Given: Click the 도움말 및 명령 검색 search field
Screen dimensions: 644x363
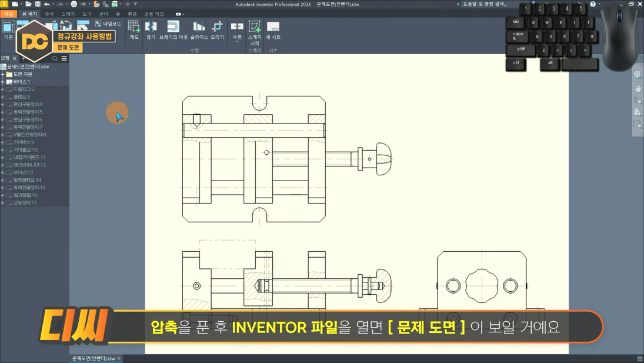Looking at the screenshot, I should tap(485, 4).
